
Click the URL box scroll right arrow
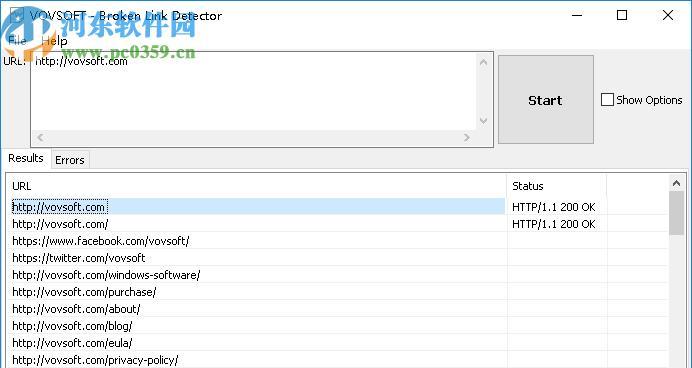click(467, 137)
